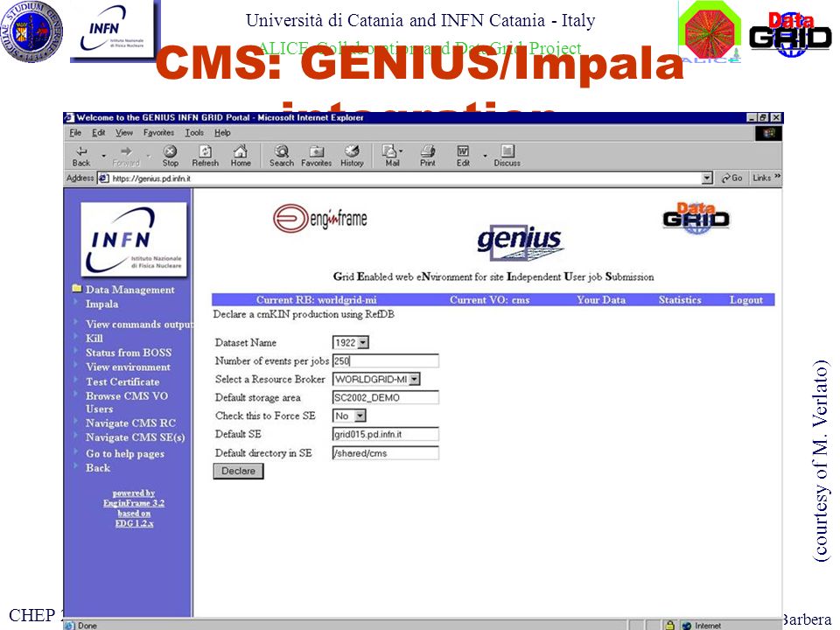The image size is (840, 630).
Task: Open Go to help pages link
Action: (x=125, y=454)
